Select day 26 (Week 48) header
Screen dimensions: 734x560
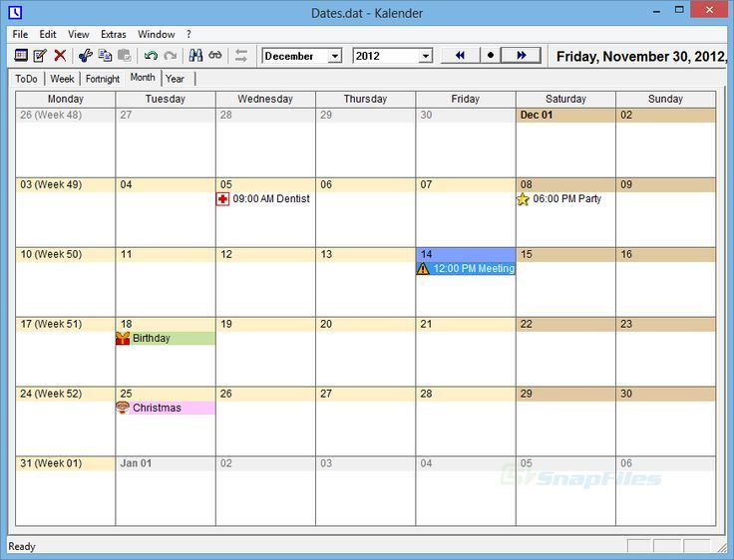(66, 115)
